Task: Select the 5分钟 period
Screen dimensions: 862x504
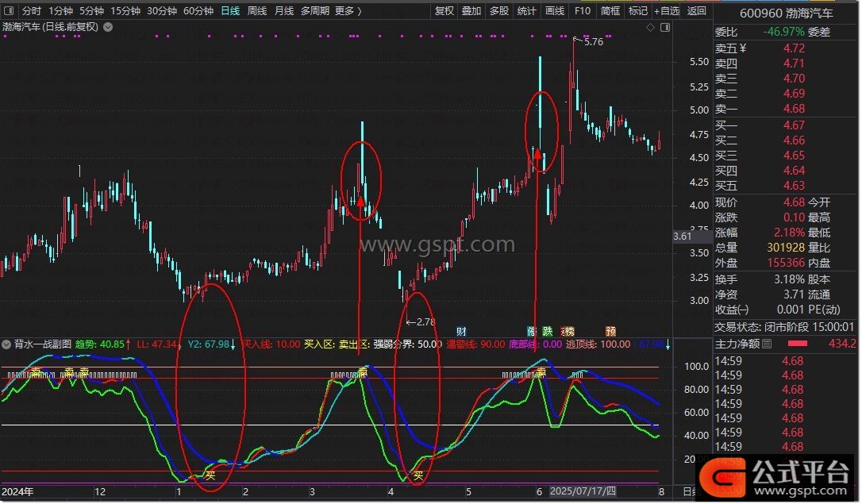Action: tap(91, 10)
